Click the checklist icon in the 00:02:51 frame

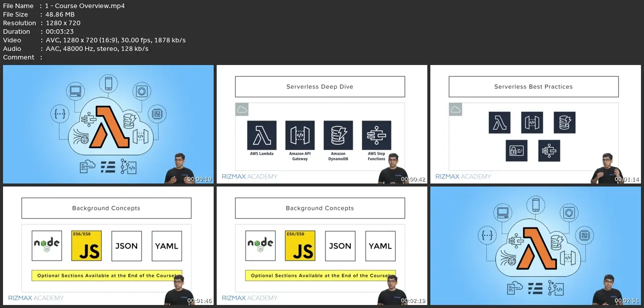536,288
